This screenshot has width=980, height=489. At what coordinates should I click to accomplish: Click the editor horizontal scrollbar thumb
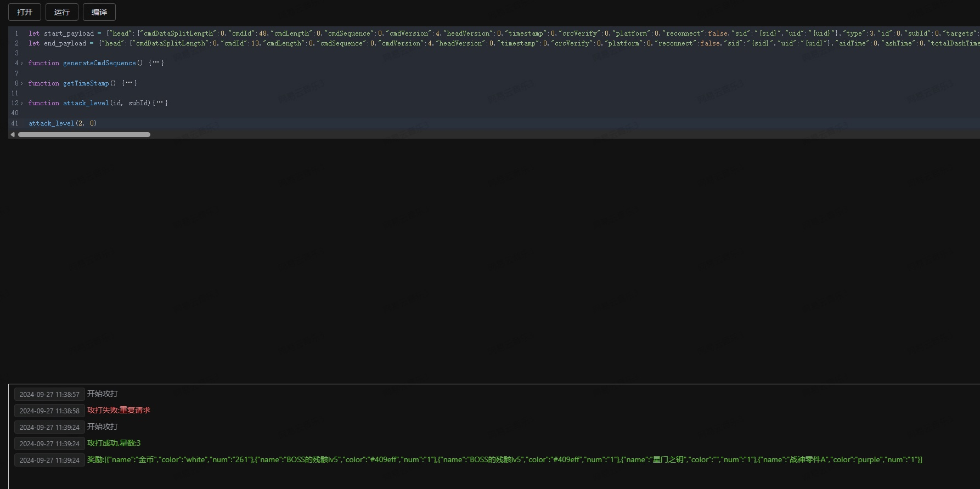click(84, 134)
